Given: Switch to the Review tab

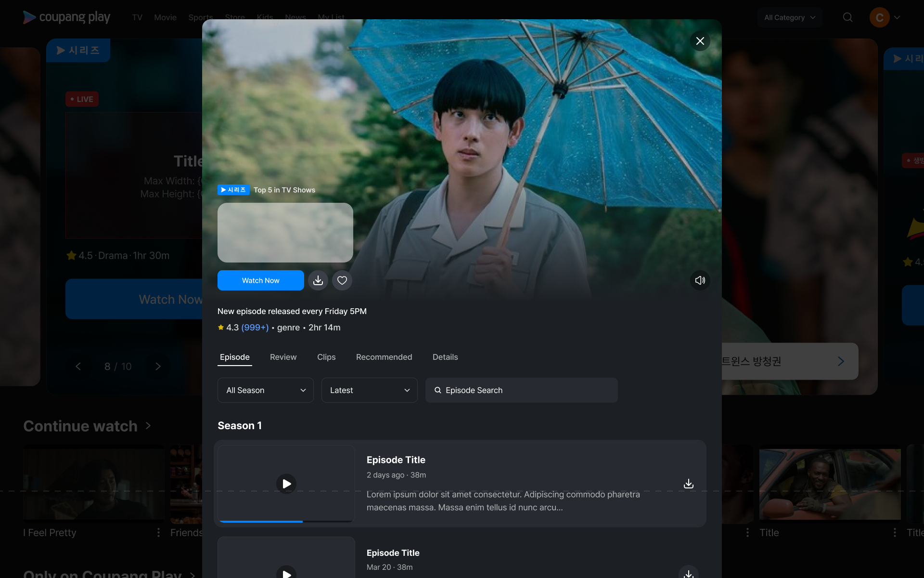Looking at the screenshot, I should [283, 357].
